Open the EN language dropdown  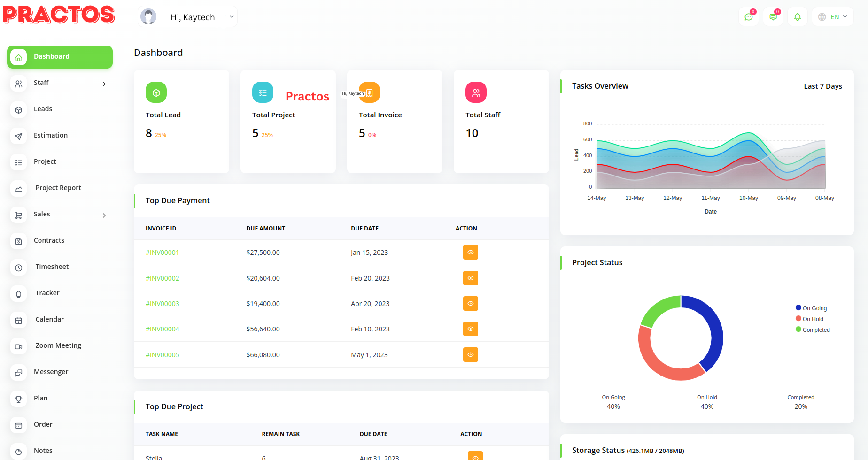[x=833, y=17]
